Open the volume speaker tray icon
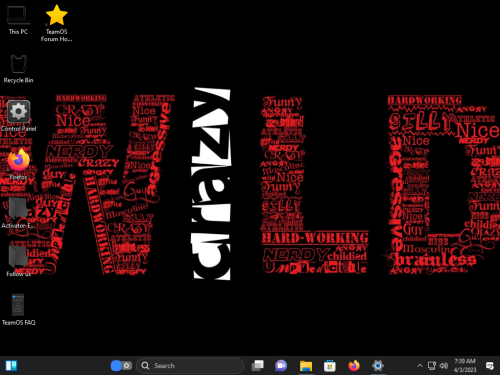Image resolution: width=500 pixels, height=375 pixels. click(x=444, y=366)
